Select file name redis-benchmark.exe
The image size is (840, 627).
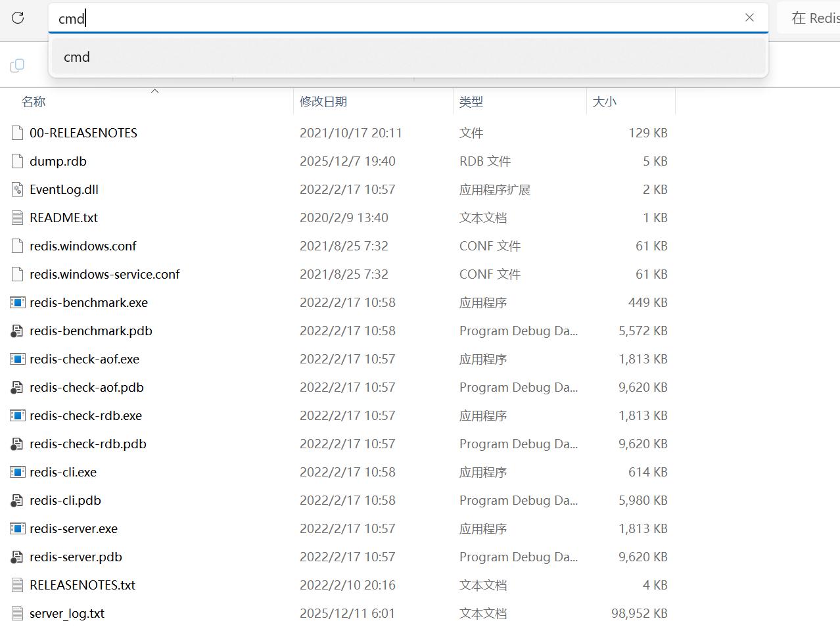[x=89, y=302]
